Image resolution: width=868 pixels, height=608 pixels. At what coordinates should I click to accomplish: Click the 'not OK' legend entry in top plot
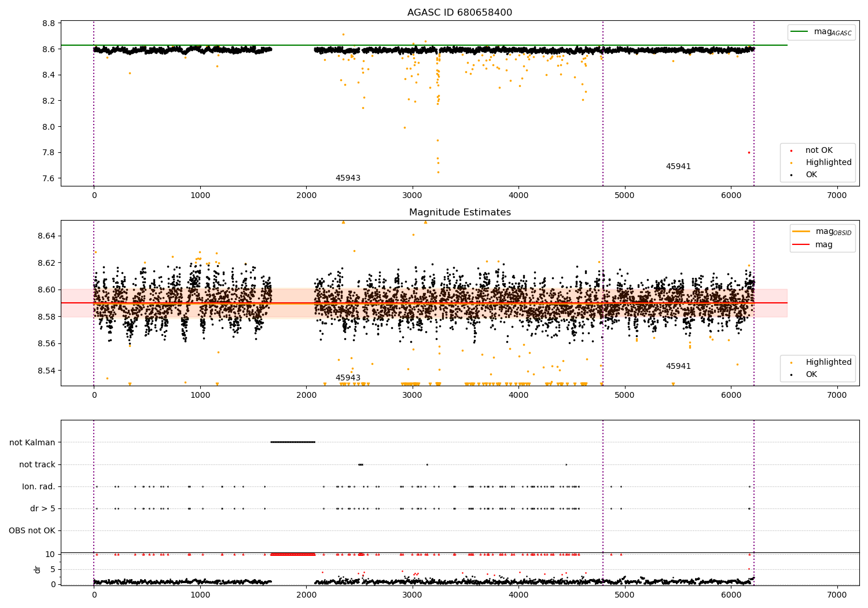tap(819, 151)
